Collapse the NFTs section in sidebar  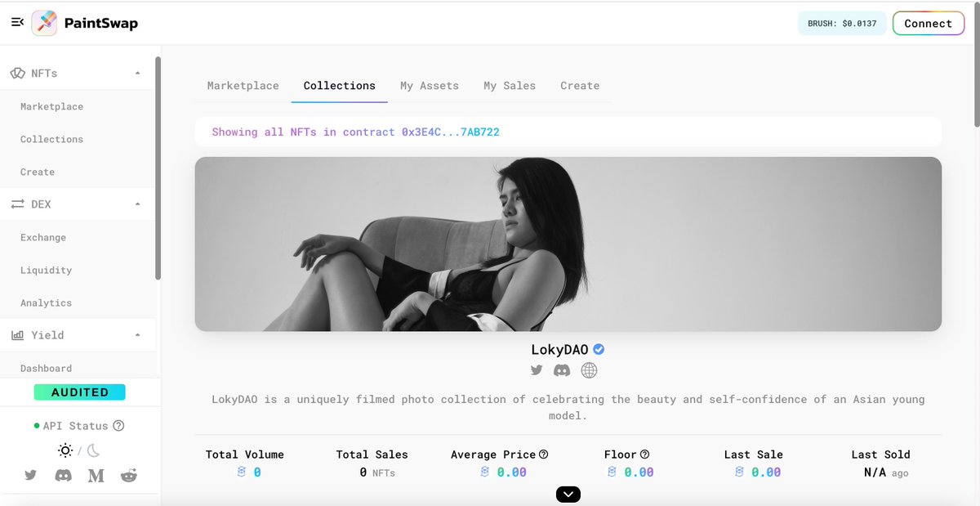coord(137,72)
